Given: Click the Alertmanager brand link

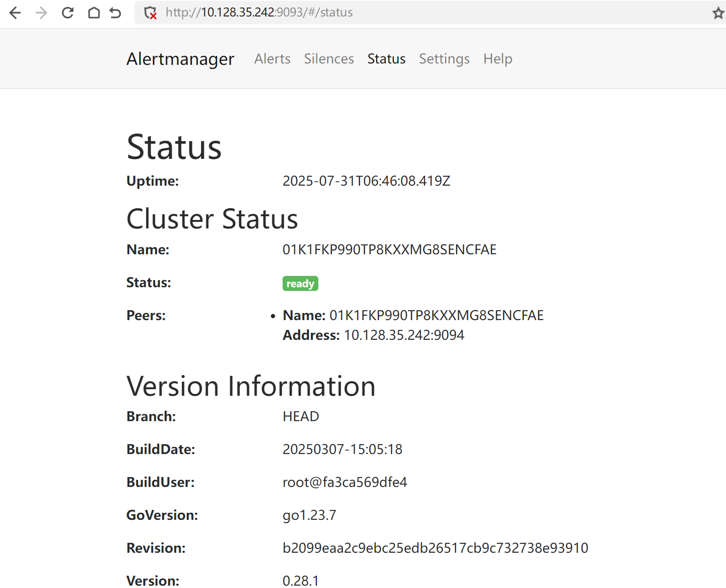Looking at the screenshot, I should click(x=181, y=59).
